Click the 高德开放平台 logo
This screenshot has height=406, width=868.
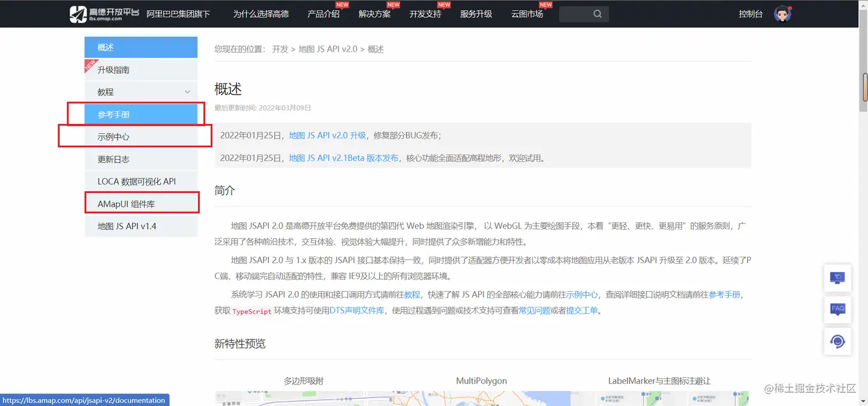tap(104, 14)
